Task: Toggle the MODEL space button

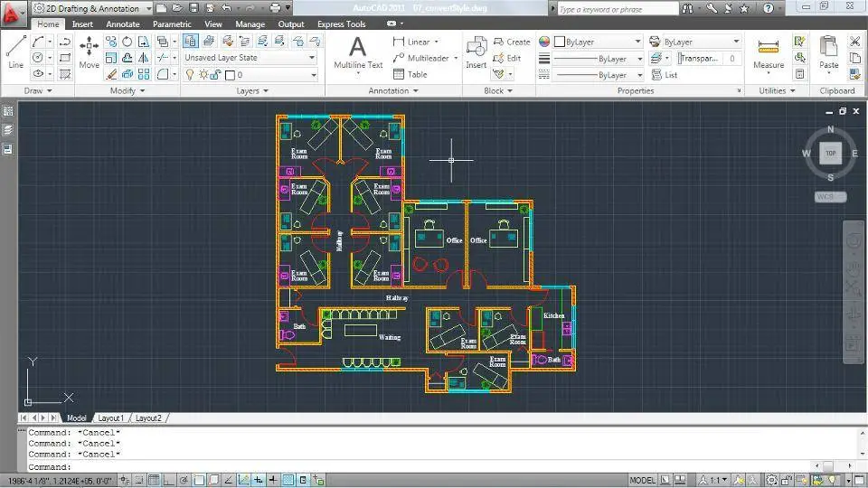Action: click(642, 480)
